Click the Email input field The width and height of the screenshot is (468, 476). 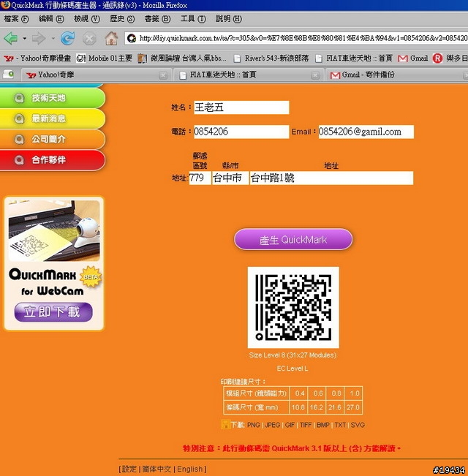[366, 132]
